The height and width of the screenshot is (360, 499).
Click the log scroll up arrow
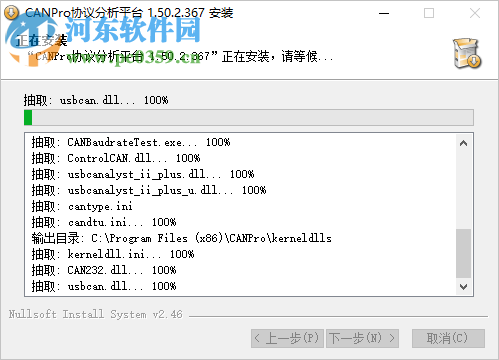tap(463, 143)
